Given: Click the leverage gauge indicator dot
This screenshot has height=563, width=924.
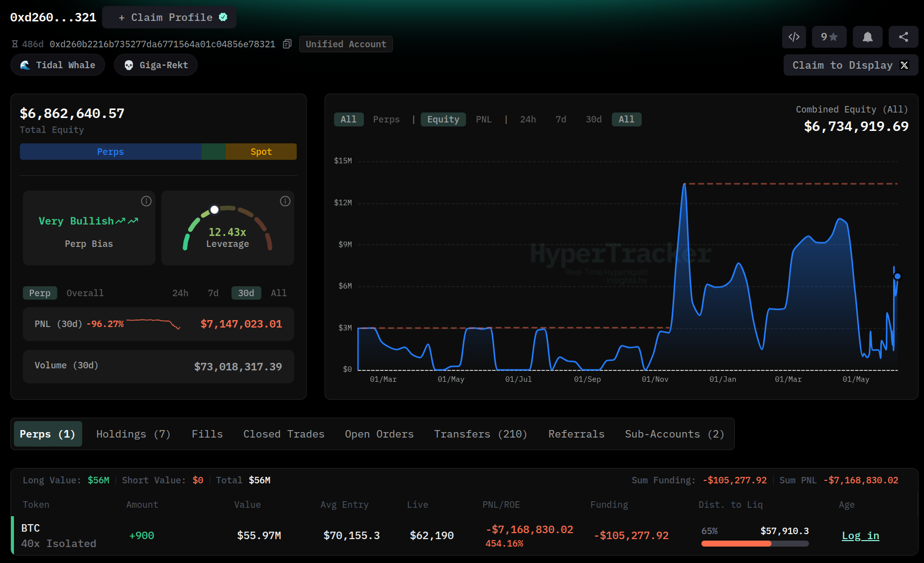Looking at the screenshot, I should tap(215, 210).
